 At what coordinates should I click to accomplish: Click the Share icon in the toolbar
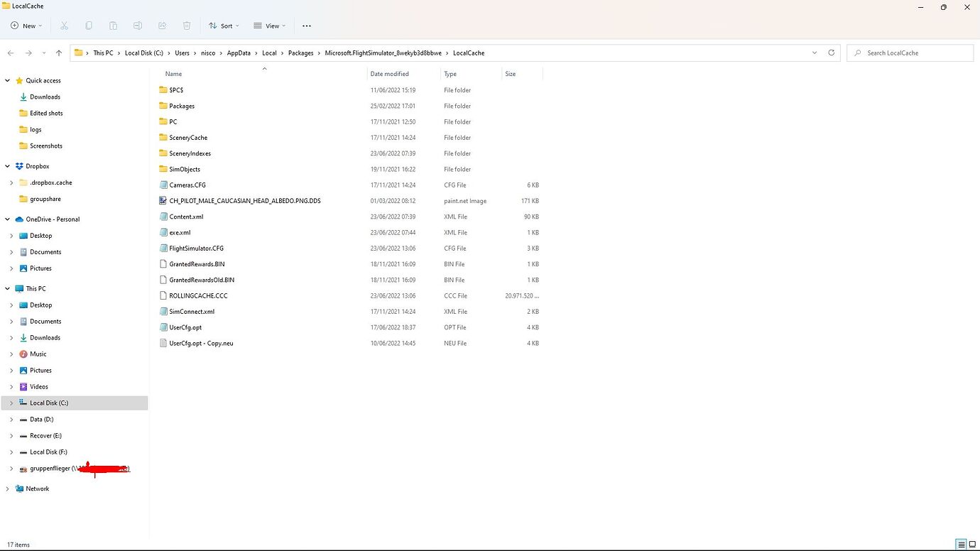pos(161,26)
